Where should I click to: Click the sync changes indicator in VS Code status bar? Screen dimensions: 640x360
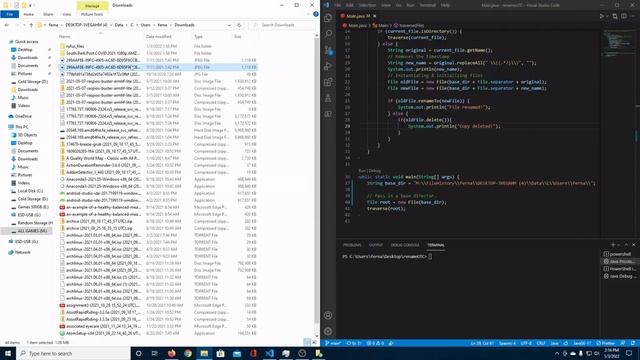point(354,343)
